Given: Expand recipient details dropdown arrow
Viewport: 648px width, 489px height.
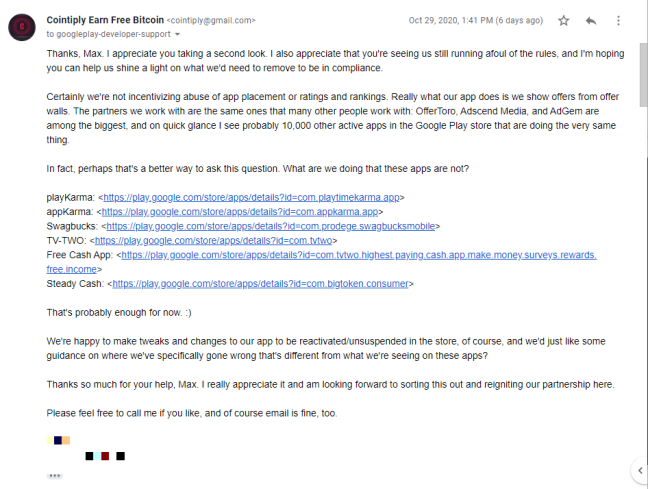Looking at the screenshot, I should (x=177, y=34).
